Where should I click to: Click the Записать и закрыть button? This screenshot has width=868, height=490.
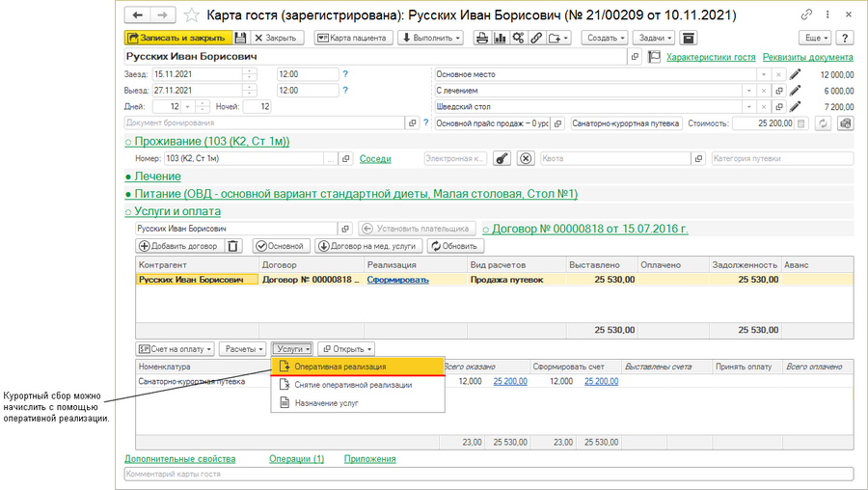pyautogui.click(x=176, y=38)
